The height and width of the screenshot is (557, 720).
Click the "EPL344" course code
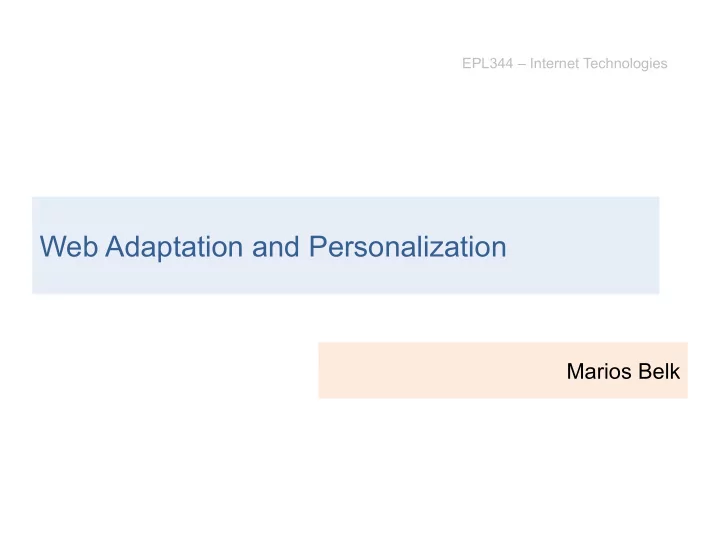coord(487,63)
